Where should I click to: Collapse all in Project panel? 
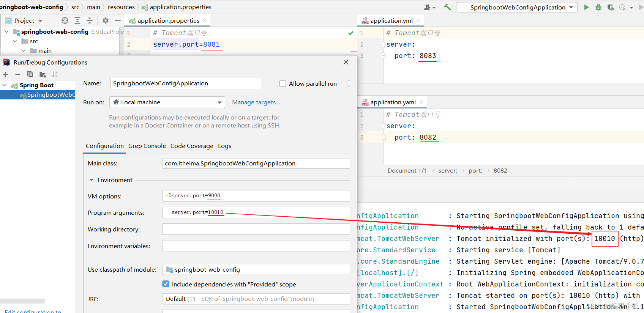click(x=90, y=20)
